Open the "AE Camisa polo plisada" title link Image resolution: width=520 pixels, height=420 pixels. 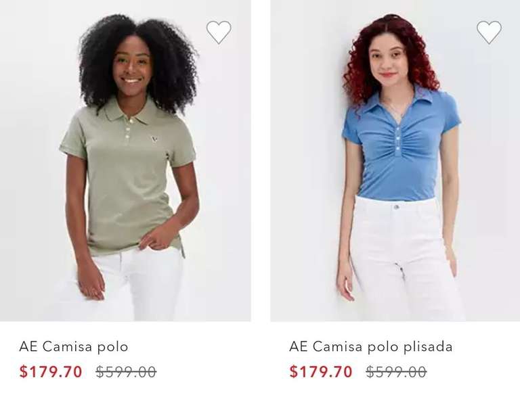point(371,347)
